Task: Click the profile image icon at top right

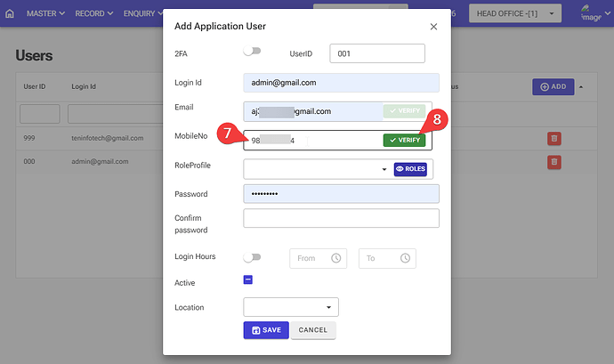Action: point(592,12)
